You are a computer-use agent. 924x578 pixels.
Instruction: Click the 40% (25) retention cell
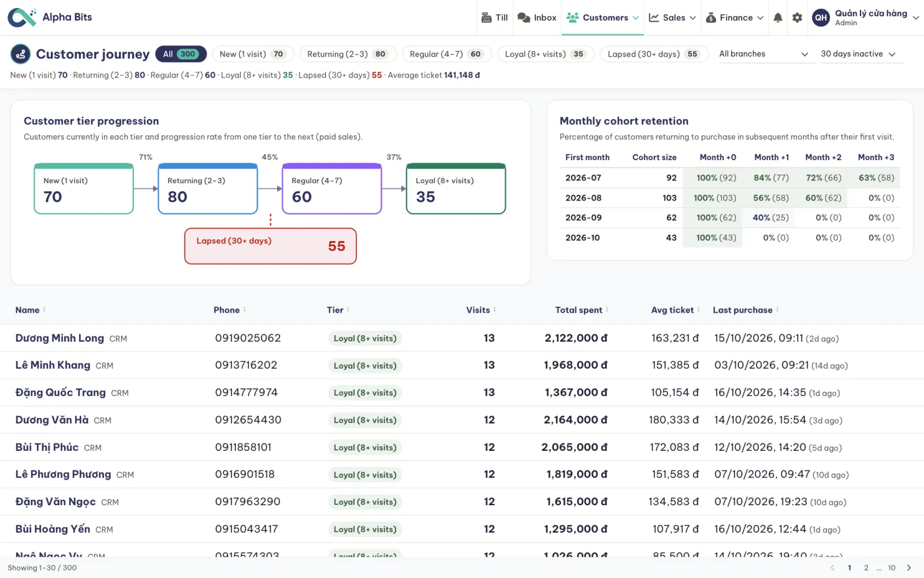770,218
